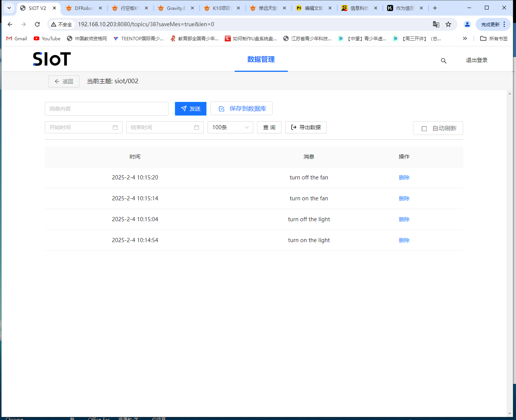516x420 pixels.
Task: Toggle the 保存到数据库 save to database checkbox
Action: 222,109
